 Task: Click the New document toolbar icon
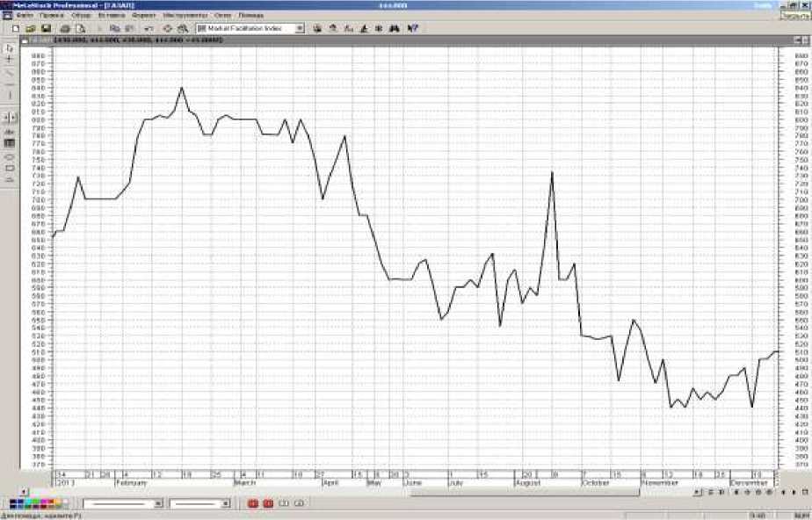click(16, 28)
